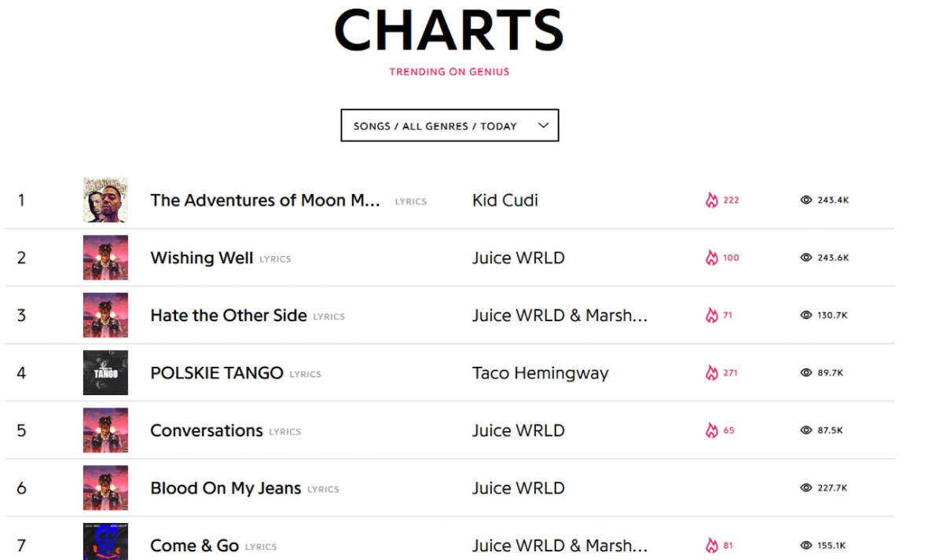
Task: Select the Conversations song title
Action: pos(206,430)
